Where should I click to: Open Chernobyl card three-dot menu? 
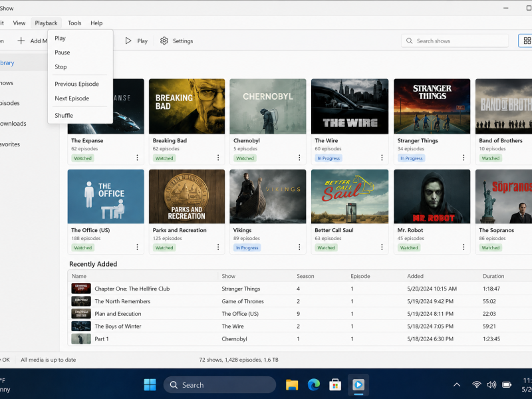pyautogui.click(x=299, y=158)
